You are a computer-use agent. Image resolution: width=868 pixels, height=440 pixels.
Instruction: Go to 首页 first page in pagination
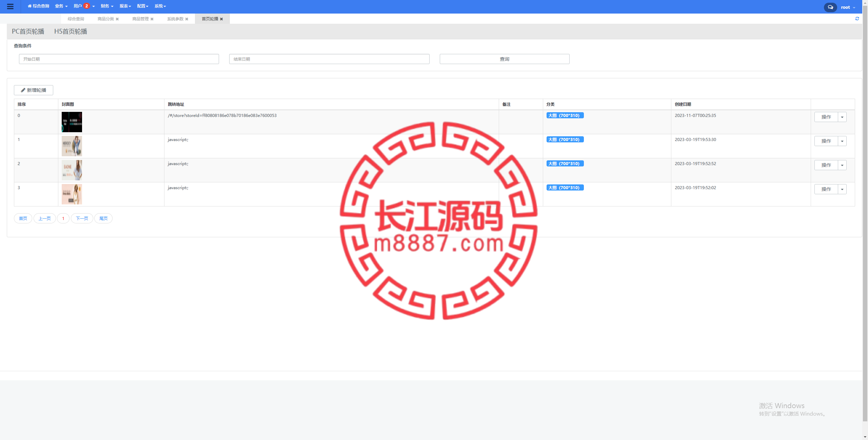pyautogui.click(x=23, y=218)
